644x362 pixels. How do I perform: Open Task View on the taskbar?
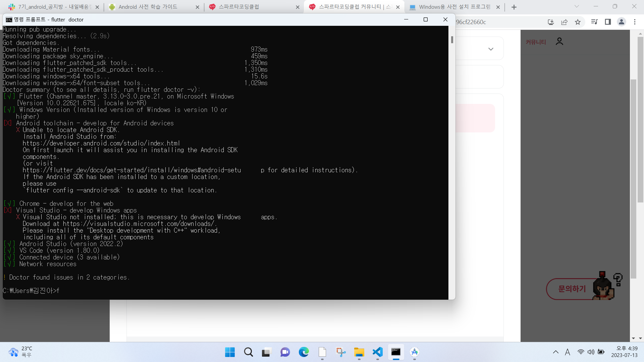point(266,352)
